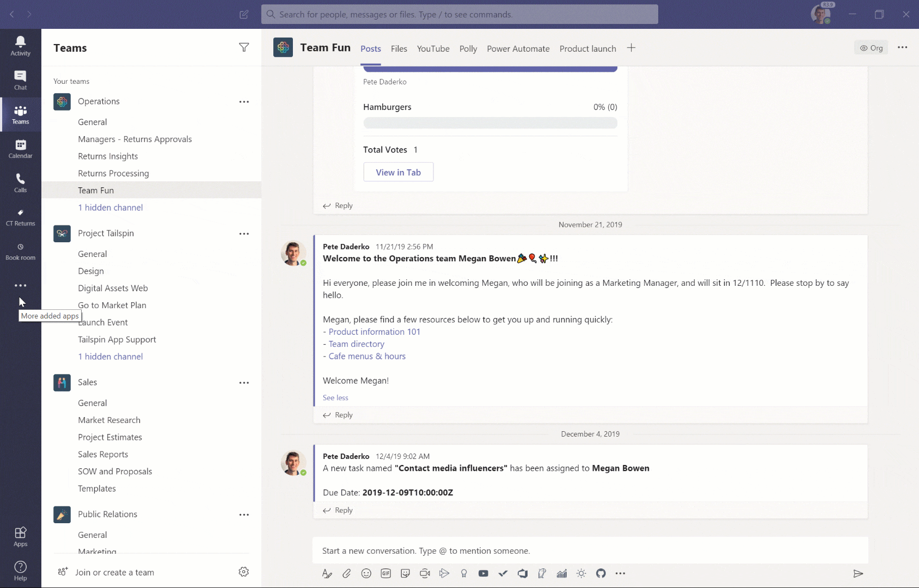Open the YouTube tab
This screenshot has height=588, width=919.
click(x=433, y=49)
